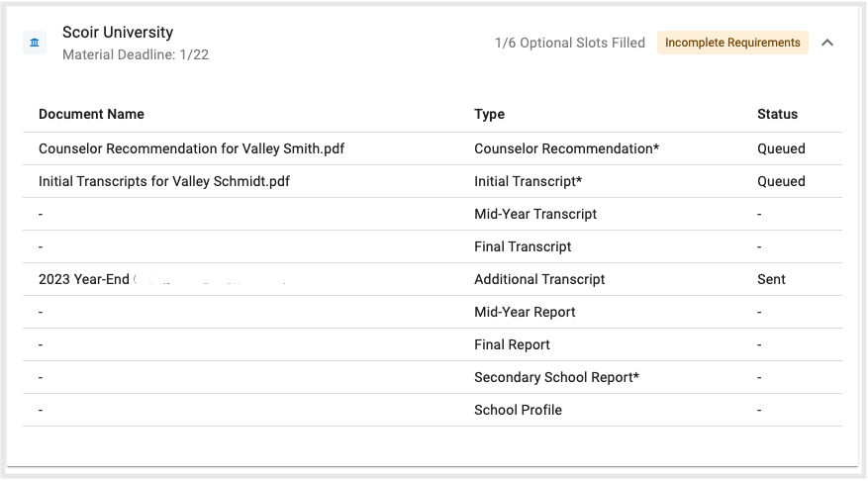Select the Final Transcript row
Image resolution: width=868 pixels, height=481 pixels.
point(523,247)
